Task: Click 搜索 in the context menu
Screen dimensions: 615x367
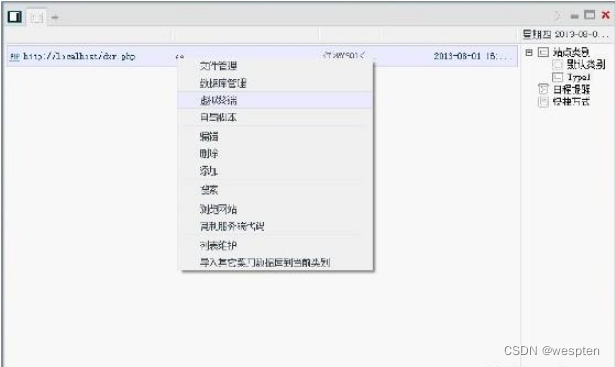Action: click(209, 190)
